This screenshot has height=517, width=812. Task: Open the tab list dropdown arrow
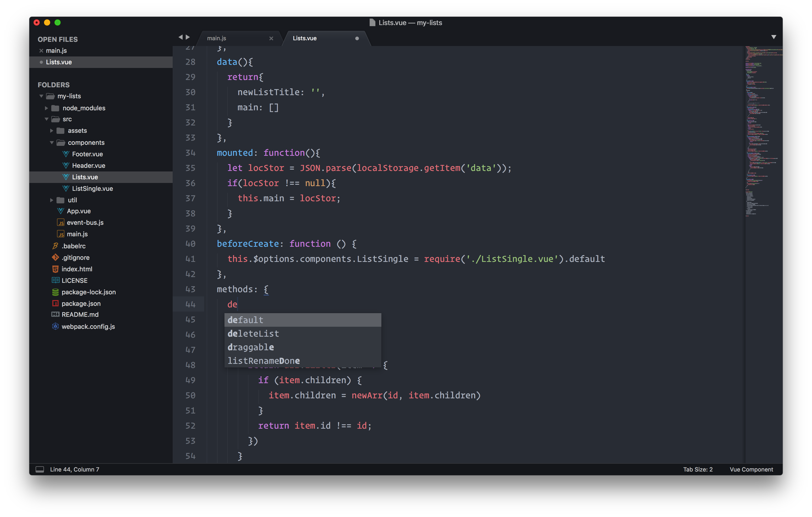coord(774,37)
